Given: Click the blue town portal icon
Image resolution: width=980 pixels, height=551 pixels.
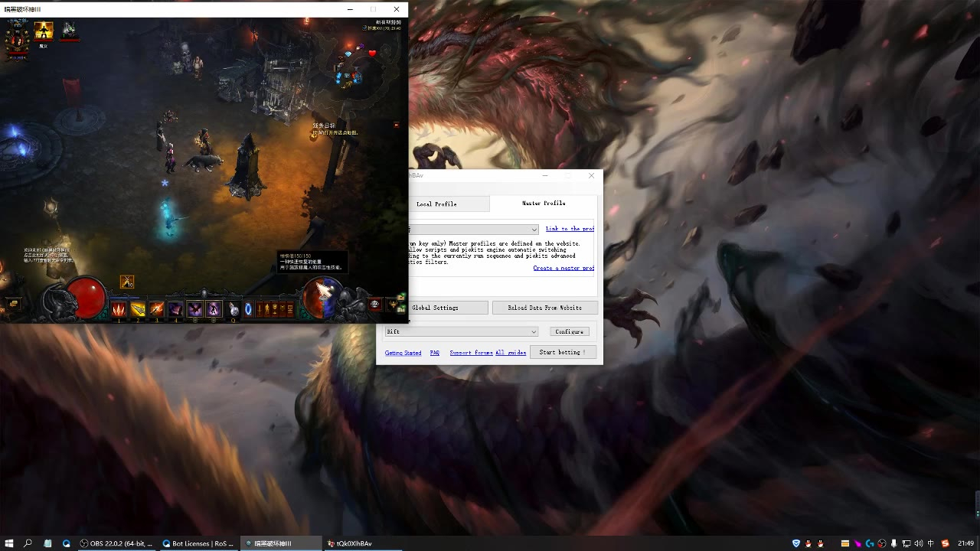Looking at the screenshot, I should pyautogui.click(x=248, y=309).
